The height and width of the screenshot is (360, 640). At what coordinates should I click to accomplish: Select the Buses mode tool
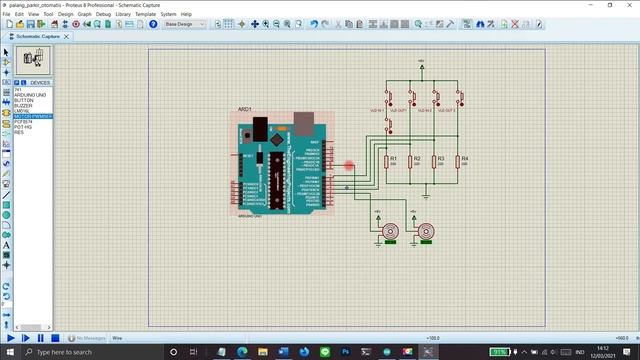[6, 102]
